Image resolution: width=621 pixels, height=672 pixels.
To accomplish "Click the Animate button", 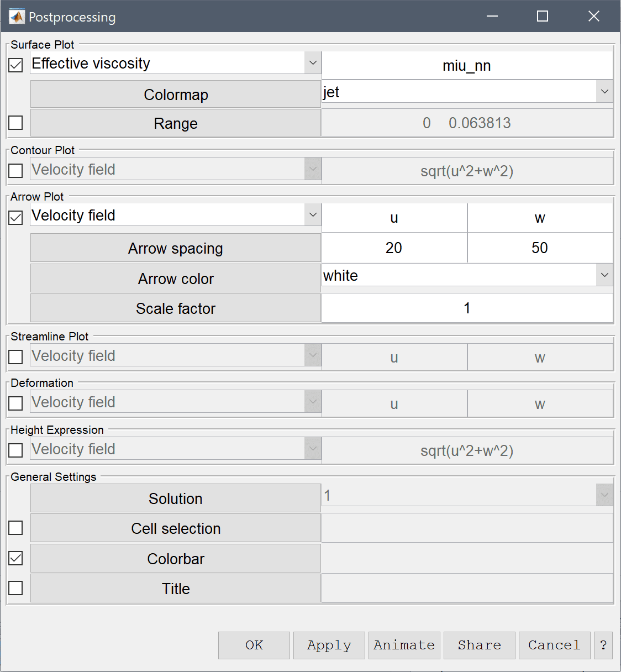I will coord(404,645).
